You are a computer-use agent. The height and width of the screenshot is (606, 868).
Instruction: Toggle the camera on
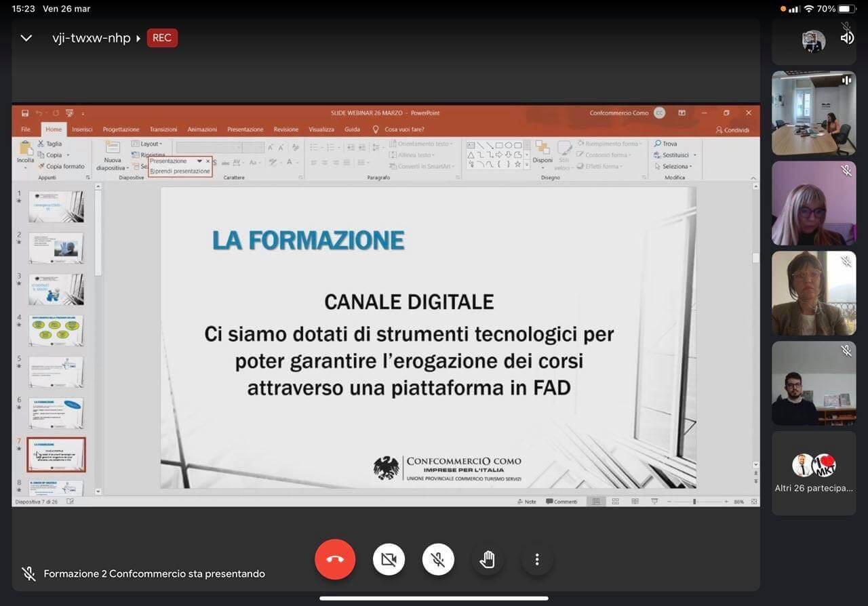[389, 559]
